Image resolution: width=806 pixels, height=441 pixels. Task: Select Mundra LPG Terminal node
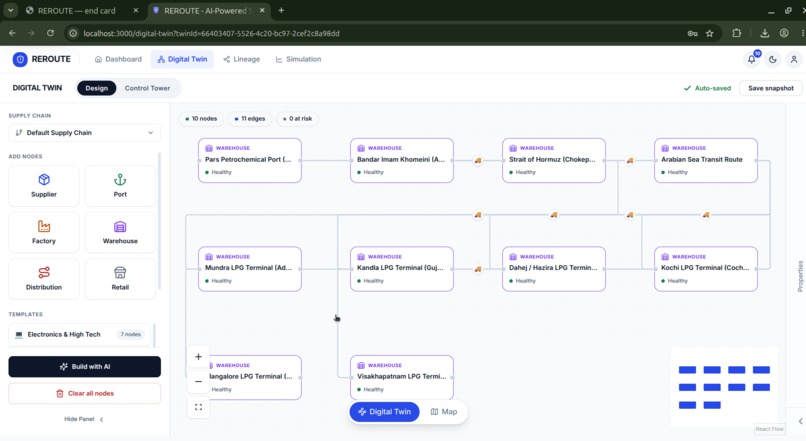(250, 269)
